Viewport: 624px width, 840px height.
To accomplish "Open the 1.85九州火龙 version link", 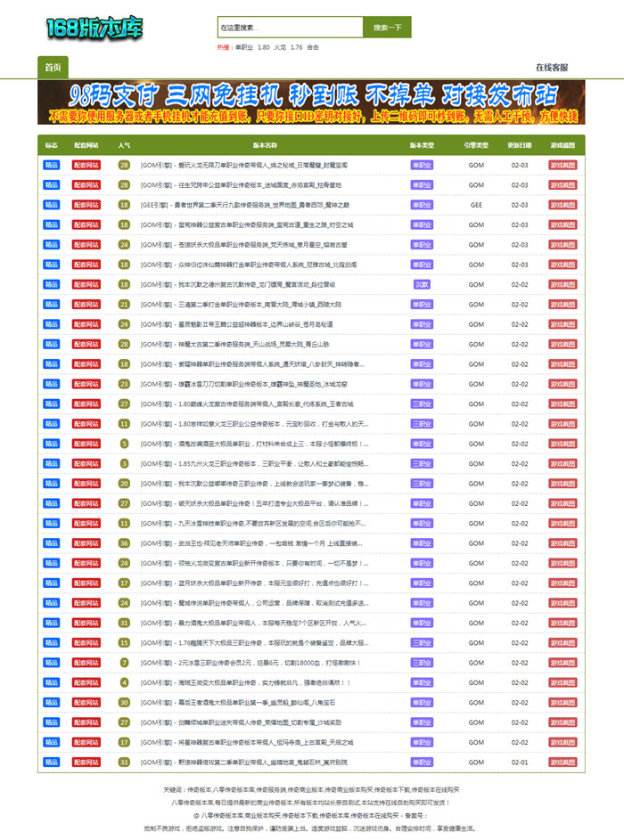I will (x=255, y=463).
